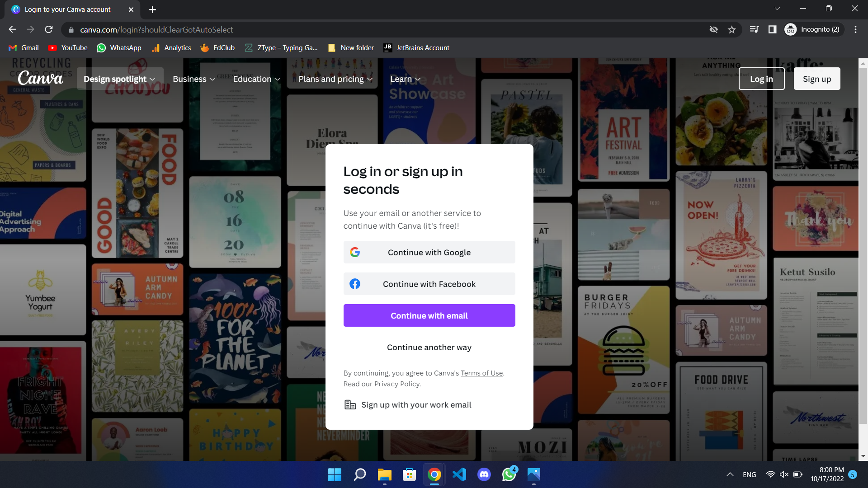Open the Discord taskbar icon
Screen dimensions: 868x488
[484, 474]
